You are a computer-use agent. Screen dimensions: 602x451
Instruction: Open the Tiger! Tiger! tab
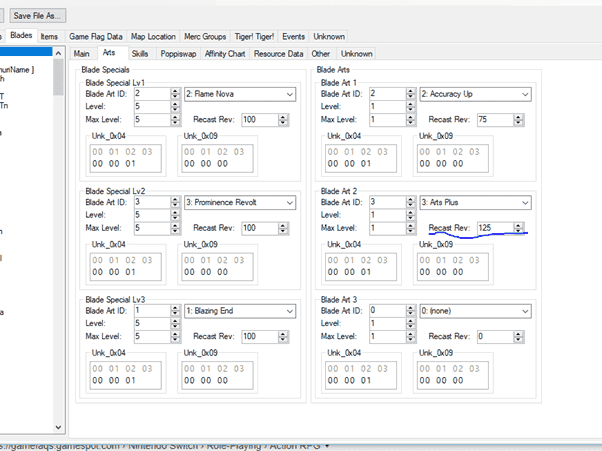[x=254, y=36]
